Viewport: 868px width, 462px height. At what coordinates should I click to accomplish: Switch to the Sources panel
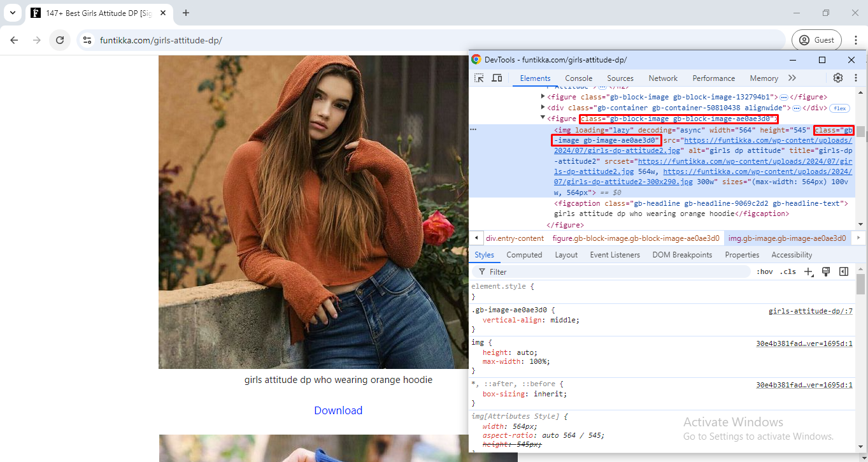pyautogui.click(x=620, y=78)
